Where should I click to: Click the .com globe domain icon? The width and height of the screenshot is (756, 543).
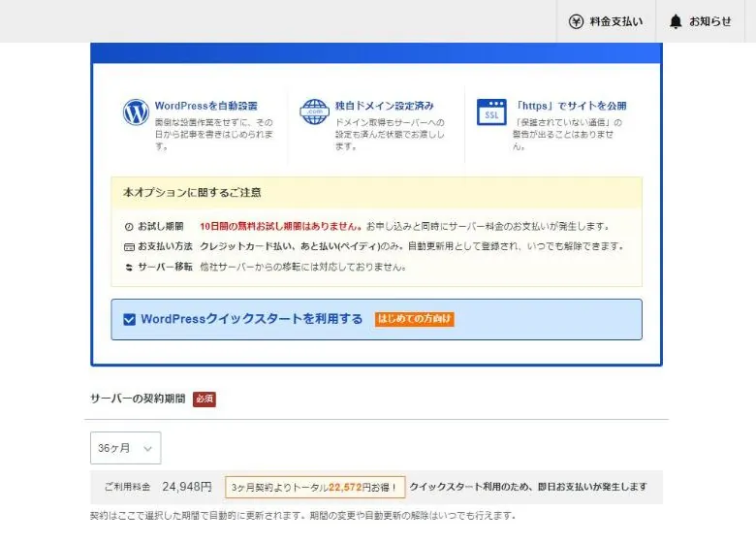pyautogui.click(x=314, y=112)
